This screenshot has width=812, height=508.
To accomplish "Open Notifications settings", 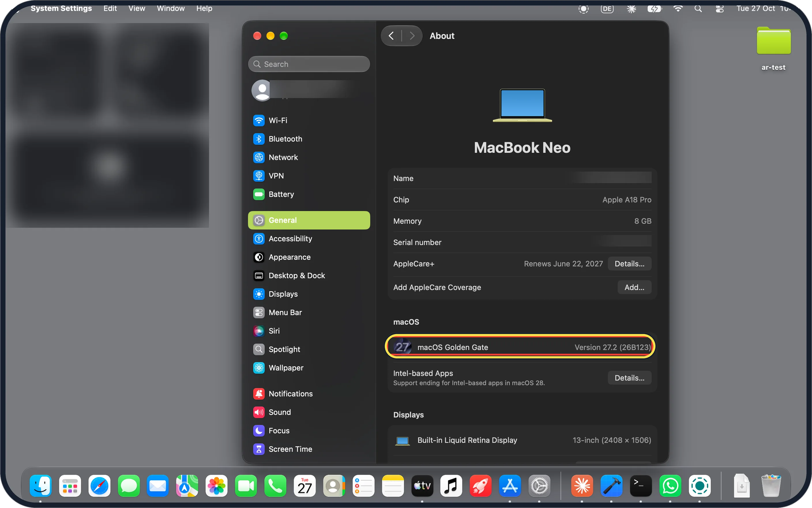I will tap(309, 394).
